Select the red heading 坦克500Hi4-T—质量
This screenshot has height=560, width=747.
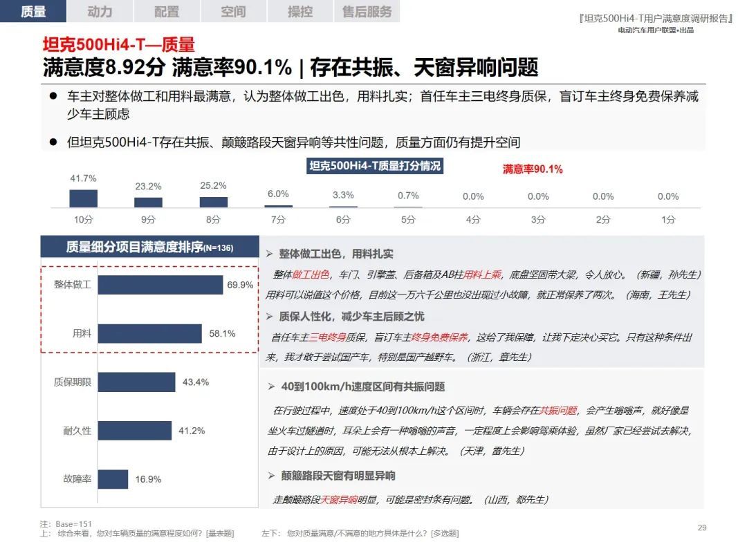(x=119, y=45)
